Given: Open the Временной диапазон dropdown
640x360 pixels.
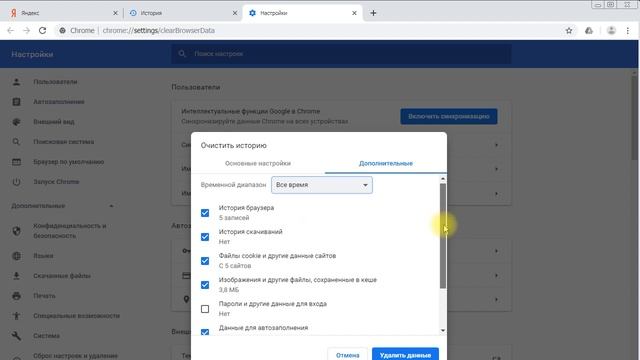Looking at the screenshot, I should [322, 185].
